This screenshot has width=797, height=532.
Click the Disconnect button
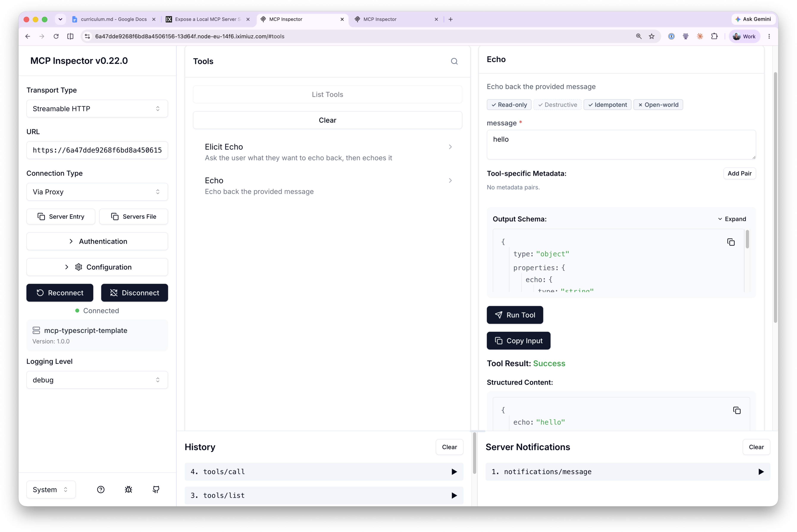[x=134, y=292]
